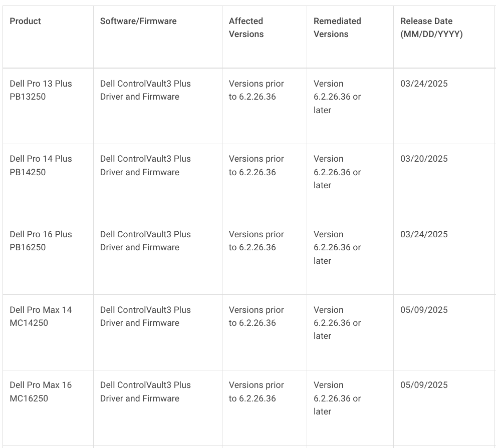Click the 03/24/2025 date for PB16250

click(424, 234)
